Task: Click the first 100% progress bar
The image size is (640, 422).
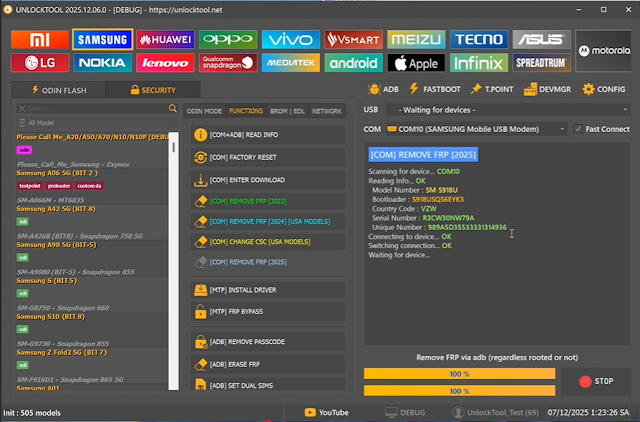Action: click(x=459, y=373)
